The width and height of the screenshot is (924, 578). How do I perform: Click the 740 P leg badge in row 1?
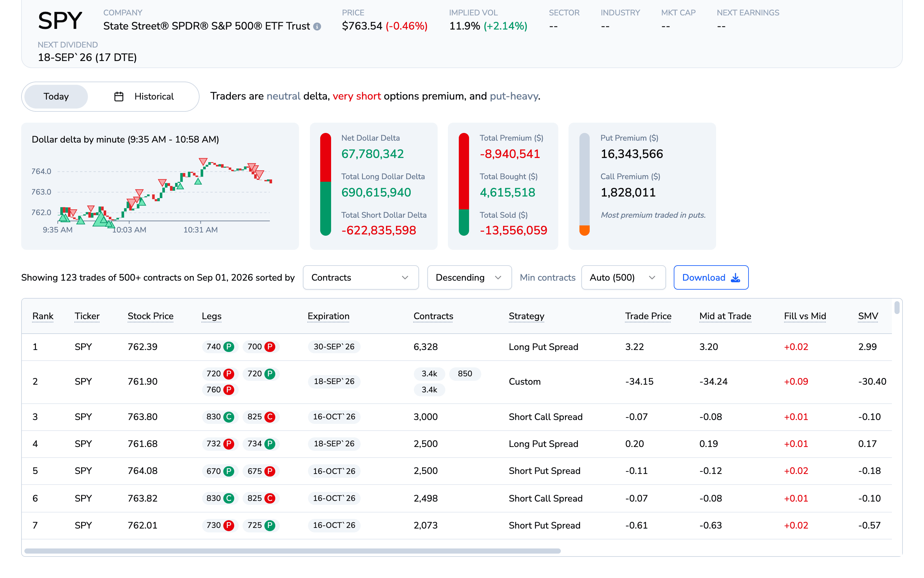[x=220, y=347]
